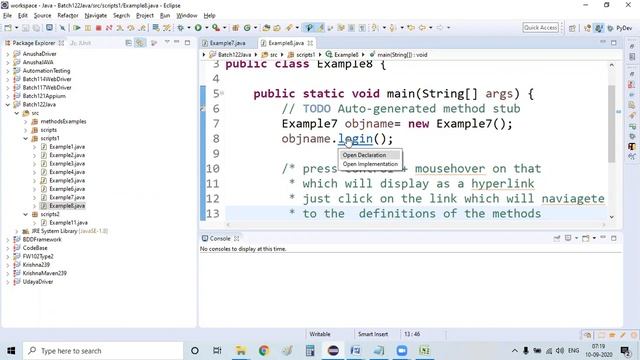Click the Run with coverage icon
This screenshot has width=640, height=360.
pyautogui.click(x=216, y=28)
